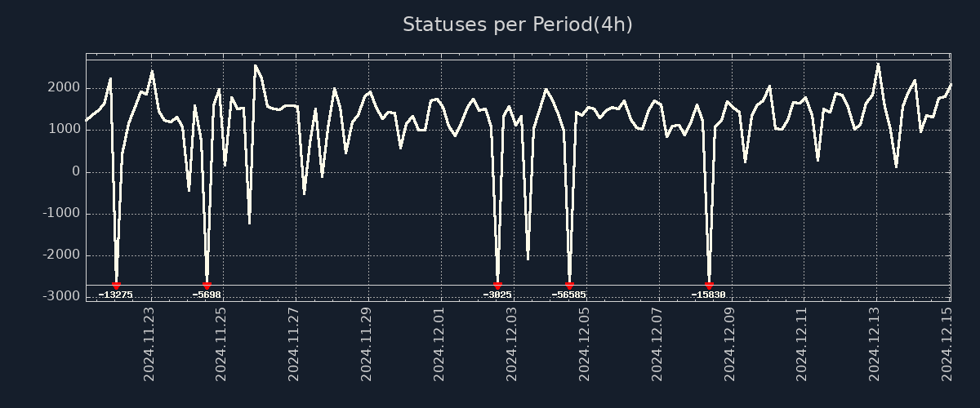Click the 2024.12.09 date label

click(x=730, y=344)
